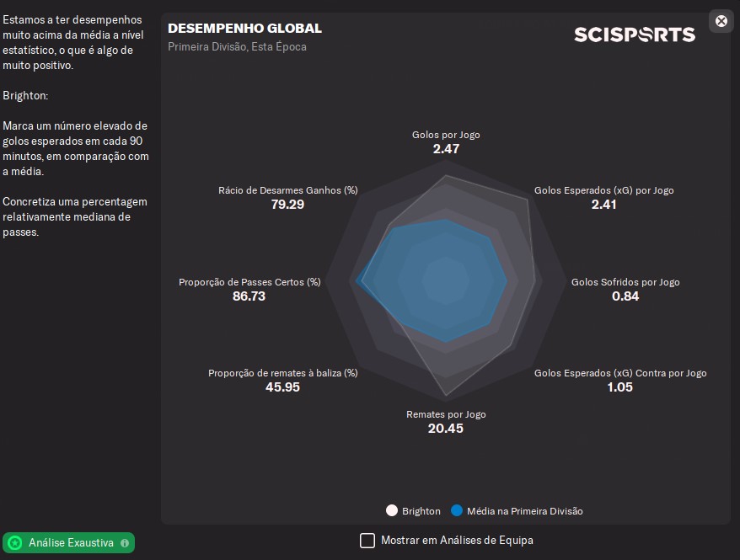Screen dimensions: 740x560
Task: Close the Desempenho Global panel
Action: [721, 21]
